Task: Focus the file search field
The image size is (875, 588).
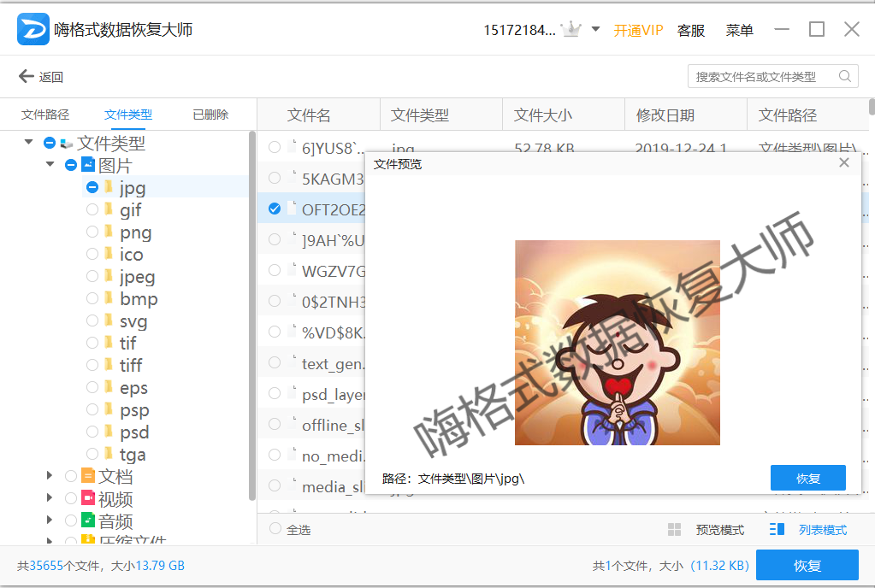Action: (773, 76)
